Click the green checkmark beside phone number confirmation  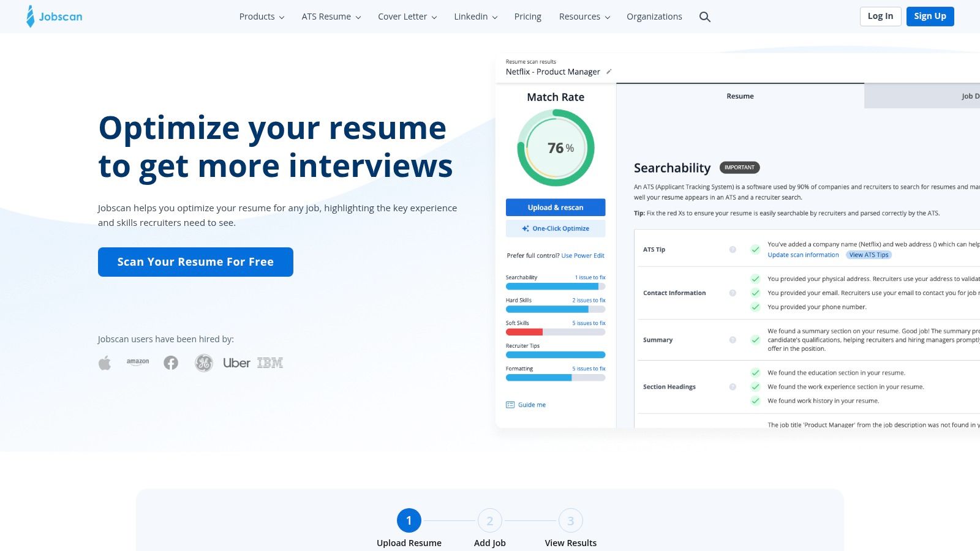point(755,307)
